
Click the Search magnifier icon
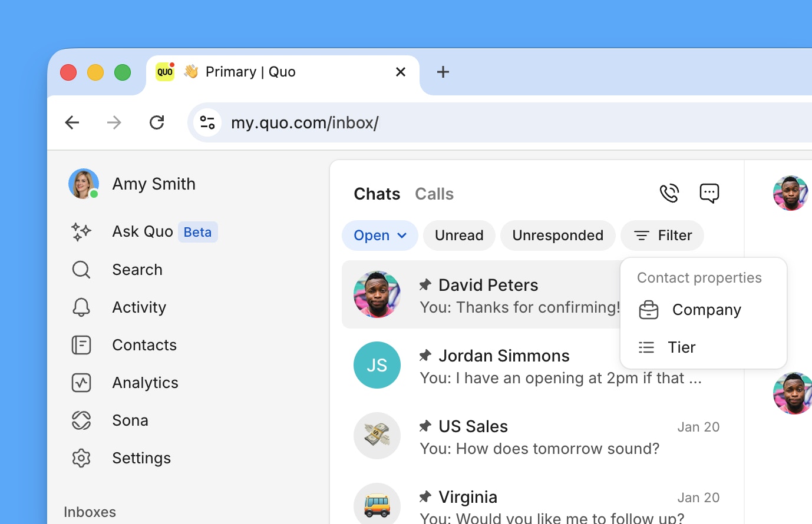point(81,270)
